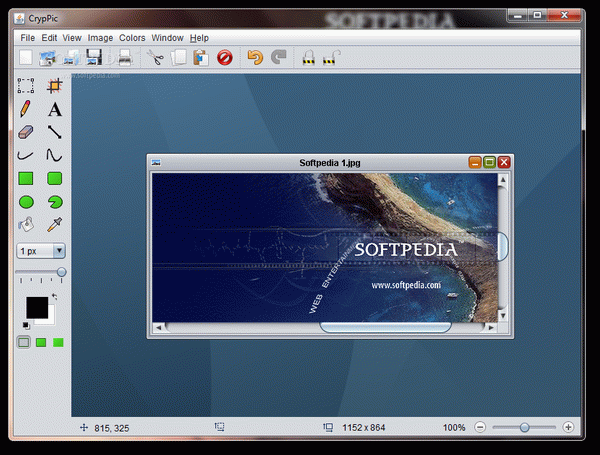The width and height of the screenshot is (600, 455).
Task: Minimize the Softpedia 1.jpg inner window
Action: coord(474,162)
